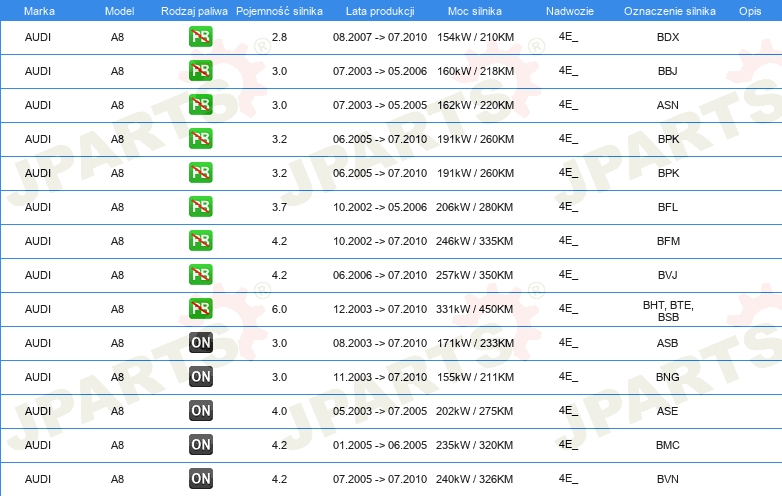
Task: Click engine capacity 2.8
Action: (279, 37)
